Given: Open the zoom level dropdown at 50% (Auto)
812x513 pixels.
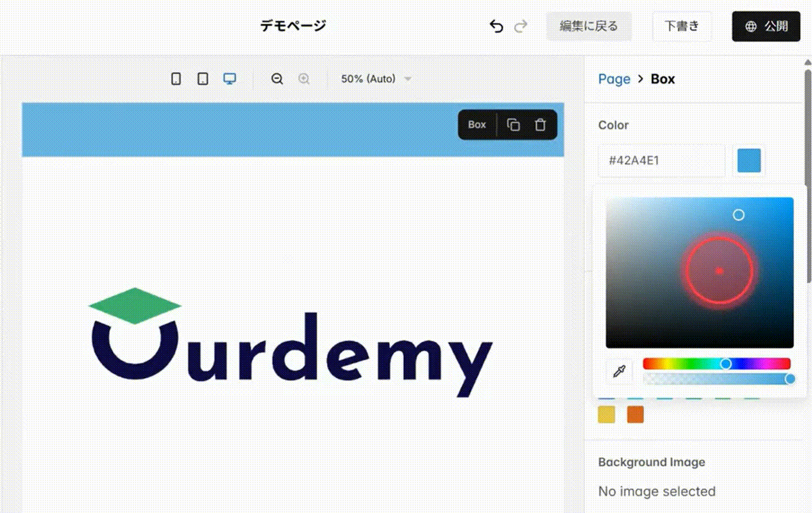Looking at the screenshot, I should 375,79.
